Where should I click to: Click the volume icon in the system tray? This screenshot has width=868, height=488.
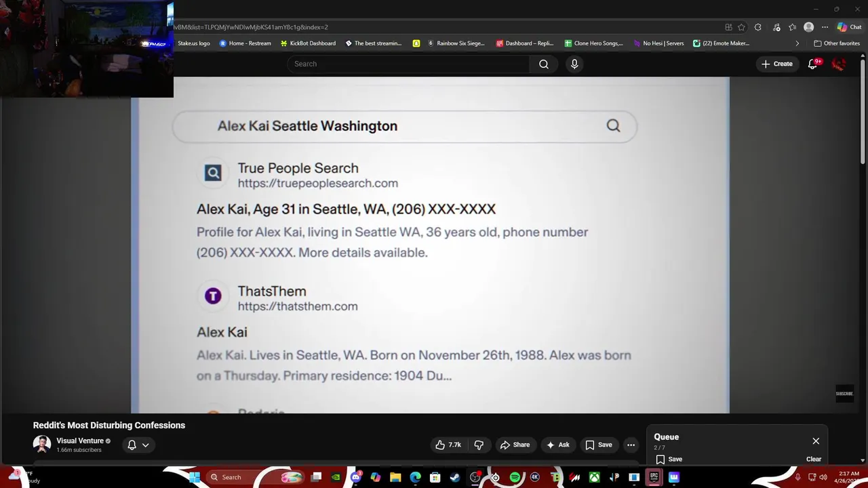pos(823,477)
